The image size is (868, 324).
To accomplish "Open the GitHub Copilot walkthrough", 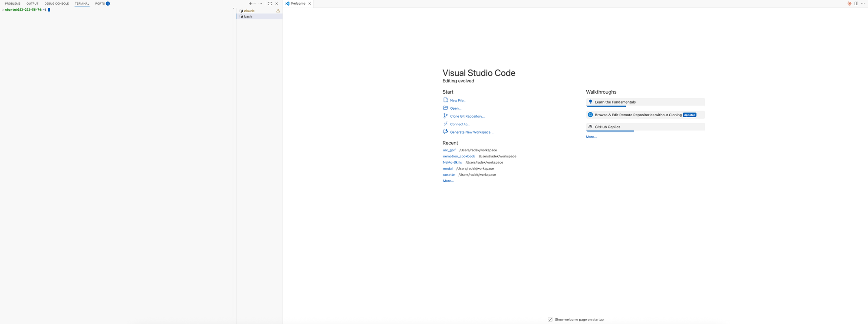I will pos(645,127).
